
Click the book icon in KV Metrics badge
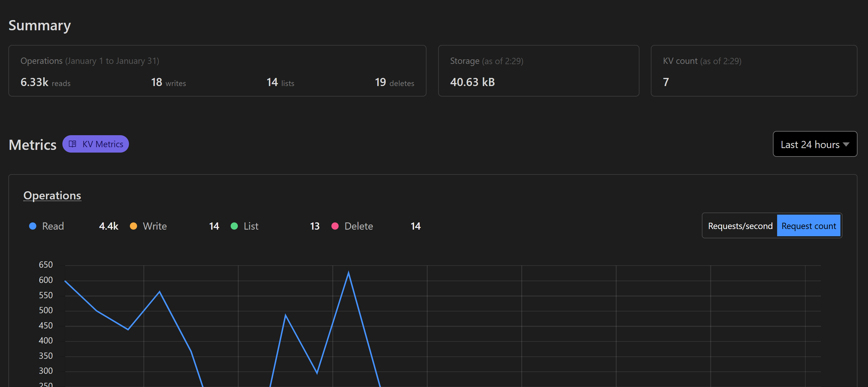73,144
